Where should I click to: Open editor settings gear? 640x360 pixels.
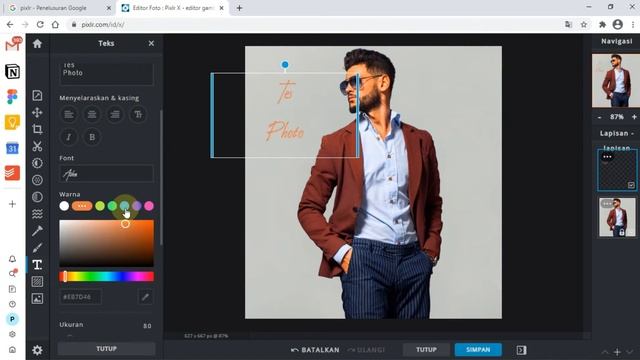tap(37, 350)
